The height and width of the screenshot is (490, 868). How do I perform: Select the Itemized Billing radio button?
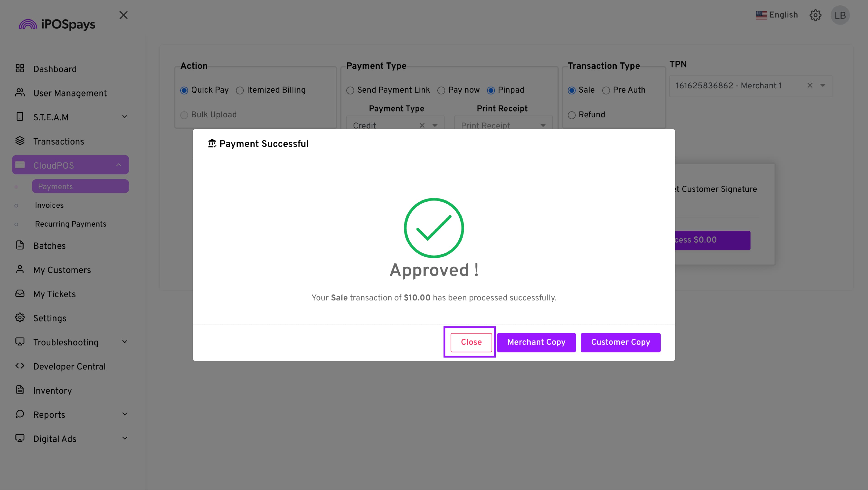point(240,91)
